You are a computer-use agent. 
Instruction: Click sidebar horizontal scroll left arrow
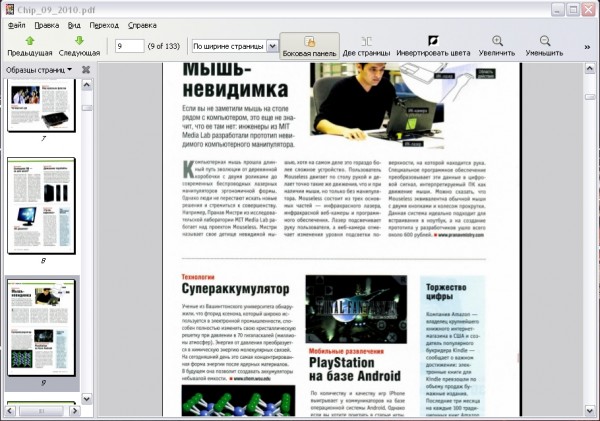(10, 411)
